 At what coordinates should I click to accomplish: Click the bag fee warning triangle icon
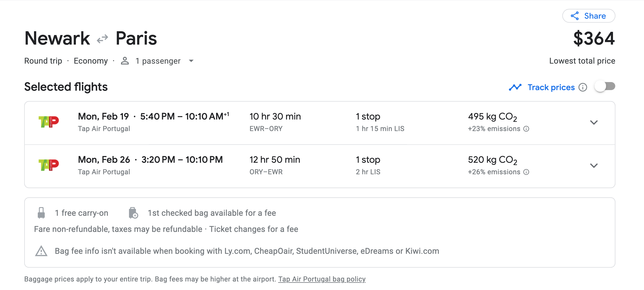(x=41, y=251)
